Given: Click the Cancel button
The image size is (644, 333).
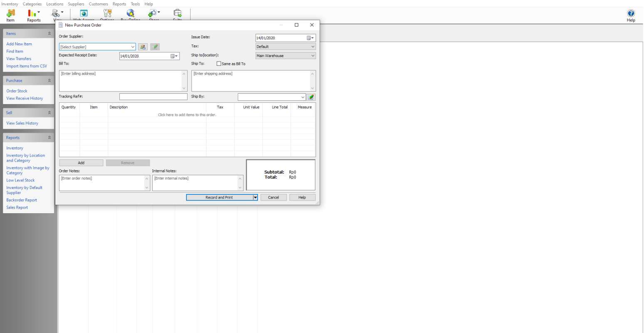Looking at the screenshot, I should click(273, 197).
